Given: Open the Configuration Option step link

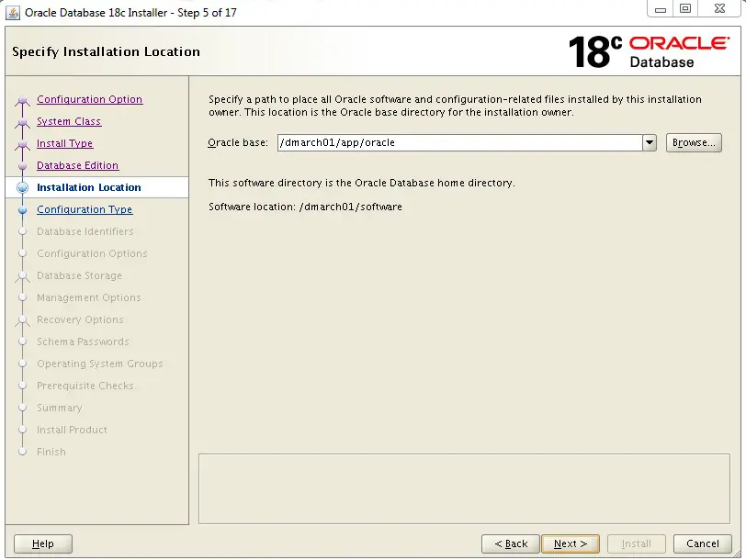Looking at the screenshot, I should (89, 99).
